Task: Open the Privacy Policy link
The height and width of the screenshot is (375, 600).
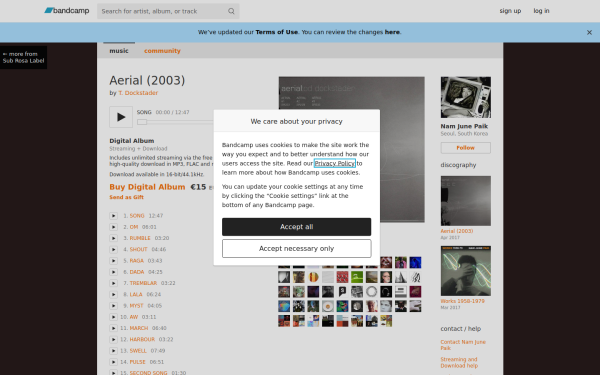Action: point(335,163)
